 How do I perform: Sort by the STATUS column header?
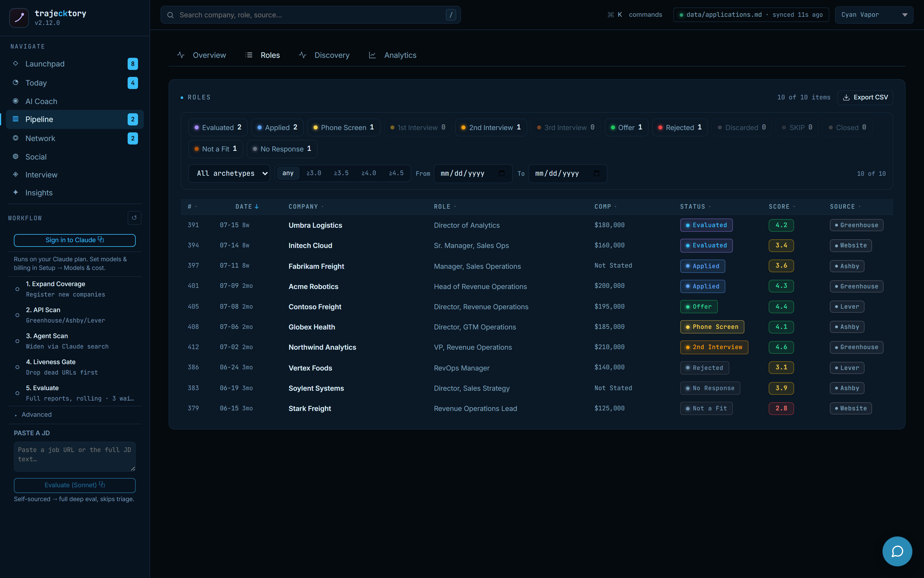(x=695, y=206)
